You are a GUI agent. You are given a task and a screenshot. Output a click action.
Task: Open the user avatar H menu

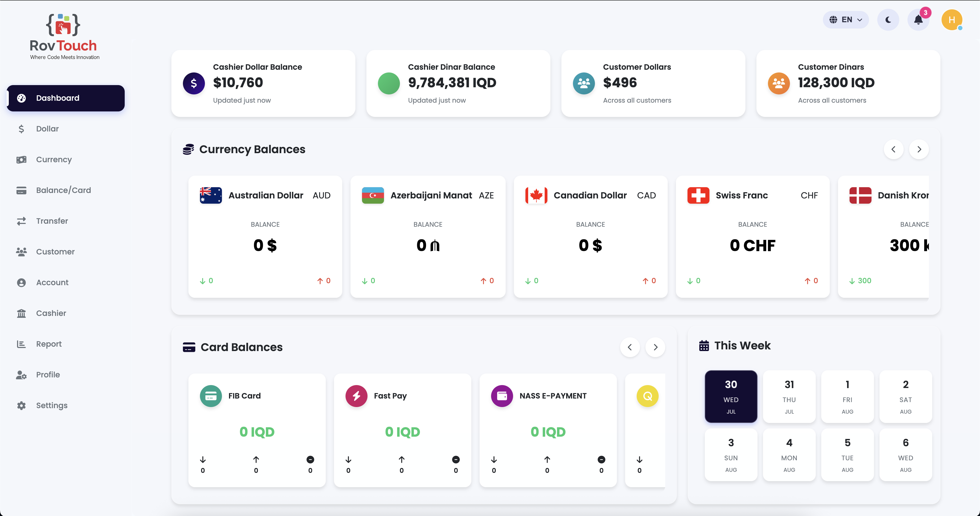pos(952,20)
